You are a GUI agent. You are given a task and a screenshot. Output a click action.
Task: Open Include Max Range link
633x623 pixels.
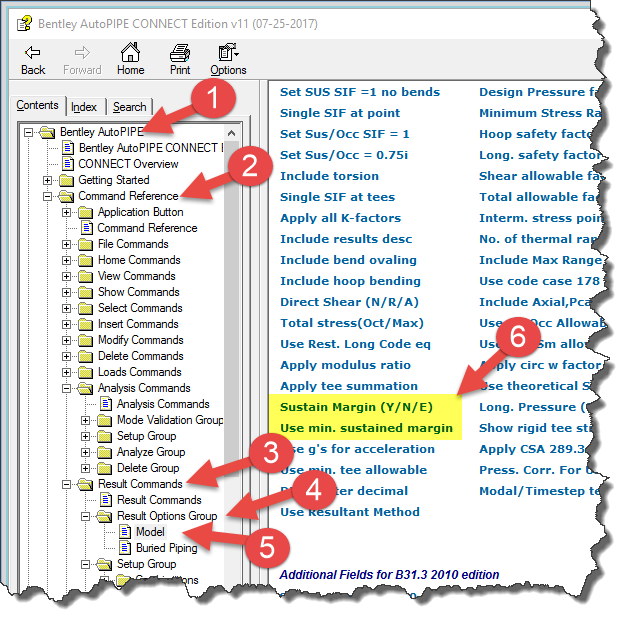pos(540,260)
